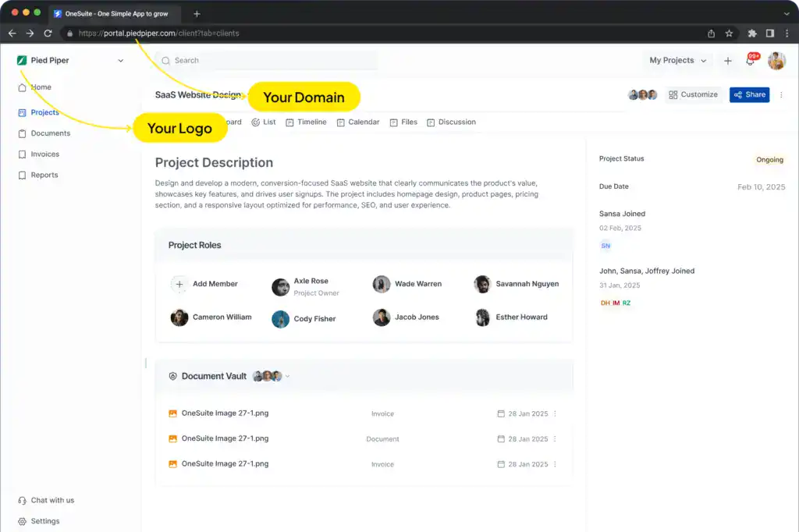799x532 pixels.
Task: Expand the Document Vault members chevron
Action: [x=288, y=375]
